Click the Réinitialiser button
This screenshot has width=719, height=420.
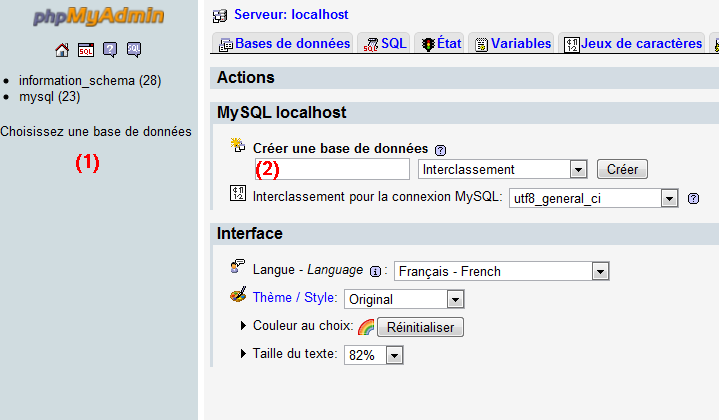tap(420, 327)
